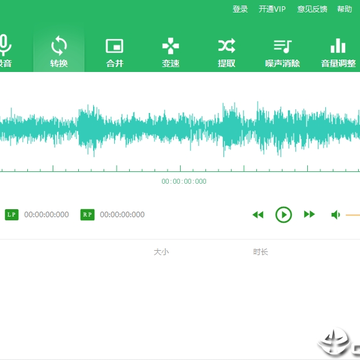Viewport: 360px width, 360px height.
Task: Click the current time 00:00:00:000 readout
Action: (x=184, y=181)
